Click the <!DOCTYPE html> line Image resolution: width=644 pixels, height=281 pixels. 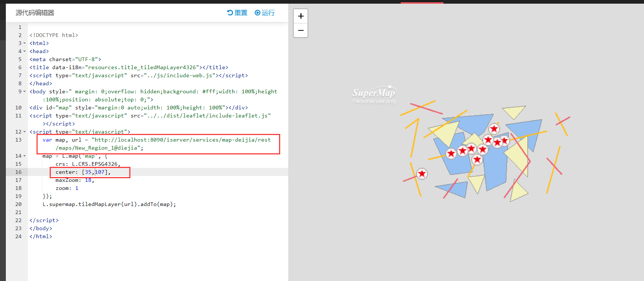point(54,35)
